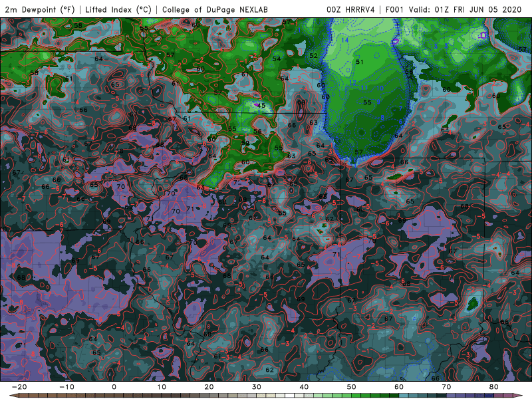Click the 51 dewpoint value over the lake

(x=360, y=62)
